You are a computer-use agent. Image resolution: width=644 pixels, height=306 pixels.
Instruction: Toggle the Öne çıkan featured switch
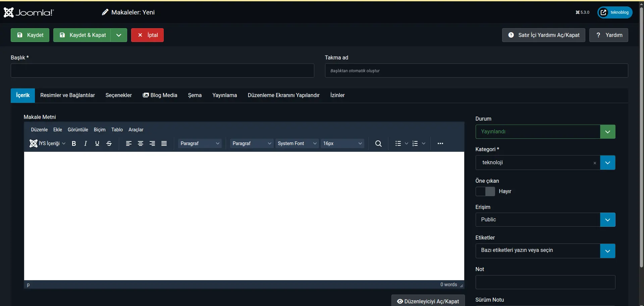485,191
